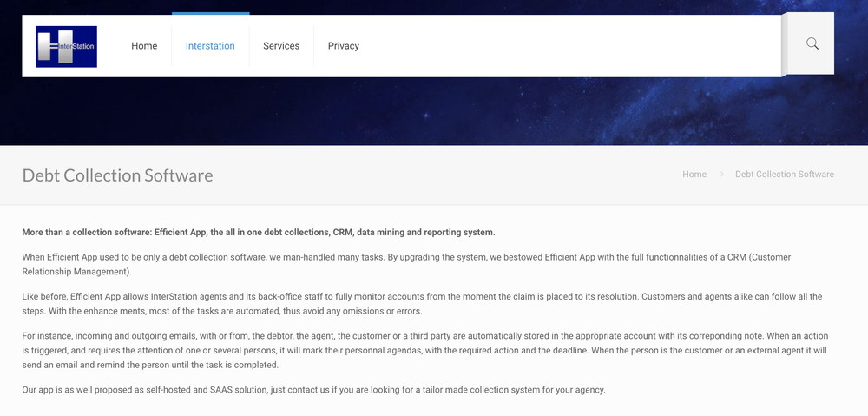Go to the Home menu item

(144, 46)
